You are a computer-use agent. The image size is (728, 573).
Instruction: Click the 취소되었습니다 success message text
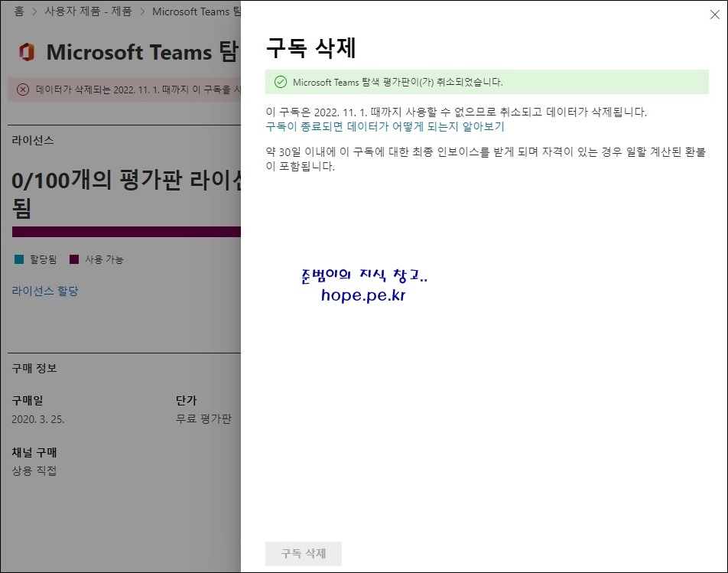[398, 82]
